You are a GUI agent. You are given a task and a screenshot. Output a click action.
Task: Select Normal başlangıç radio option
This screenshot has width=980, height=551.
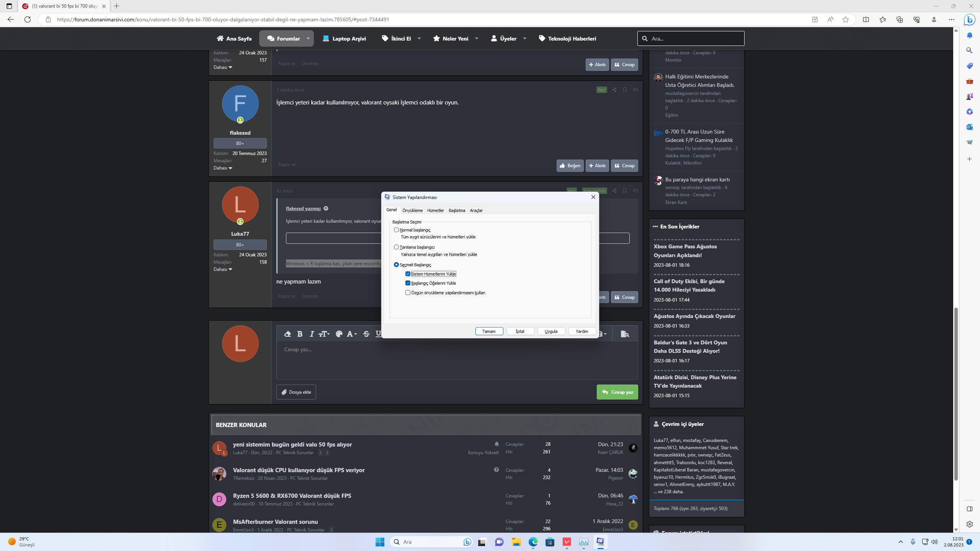396,230
